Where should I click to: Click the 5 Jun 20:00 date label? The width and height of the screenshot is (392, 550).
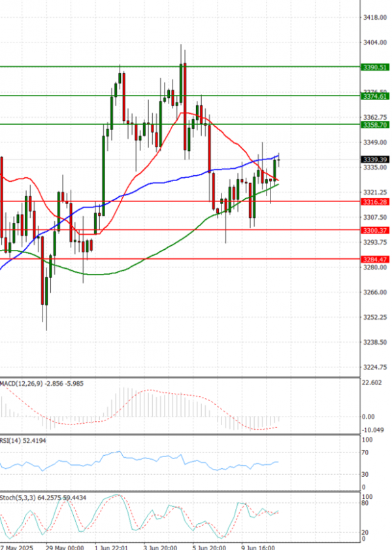[209, 547]
